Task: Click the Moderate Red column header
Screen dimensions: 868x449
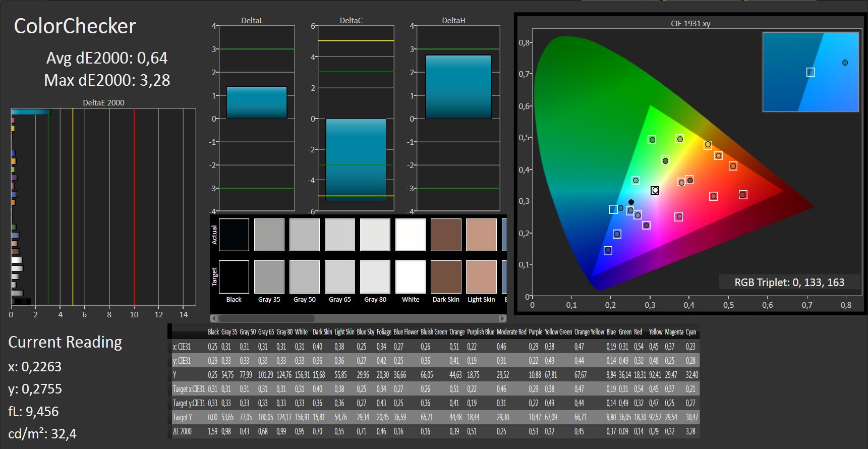Action: tap(511, 332)
